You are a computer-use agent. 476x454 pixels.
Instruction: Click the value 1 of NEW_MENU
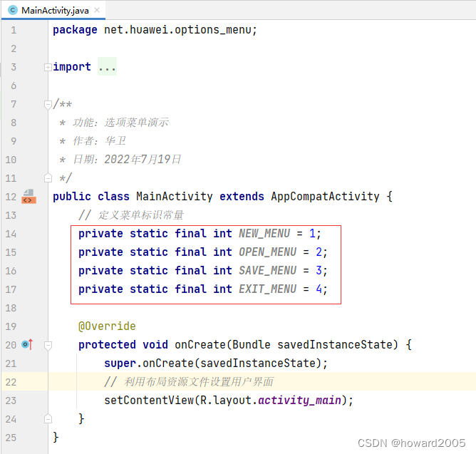pyautogui.click(x=312, y=234)
